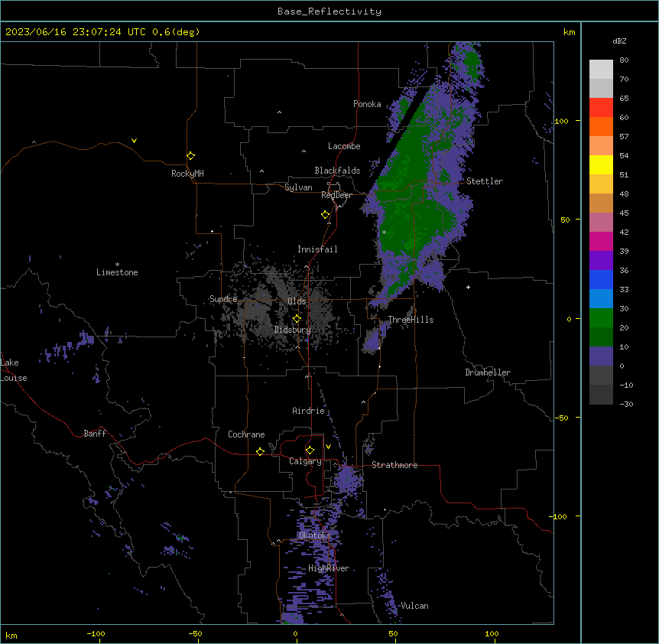Screen dimensions: 659x644
Task: Click the light gray 80-70 dBZ legend swatch
Action: pyautogui.click(x=601, y=70)
